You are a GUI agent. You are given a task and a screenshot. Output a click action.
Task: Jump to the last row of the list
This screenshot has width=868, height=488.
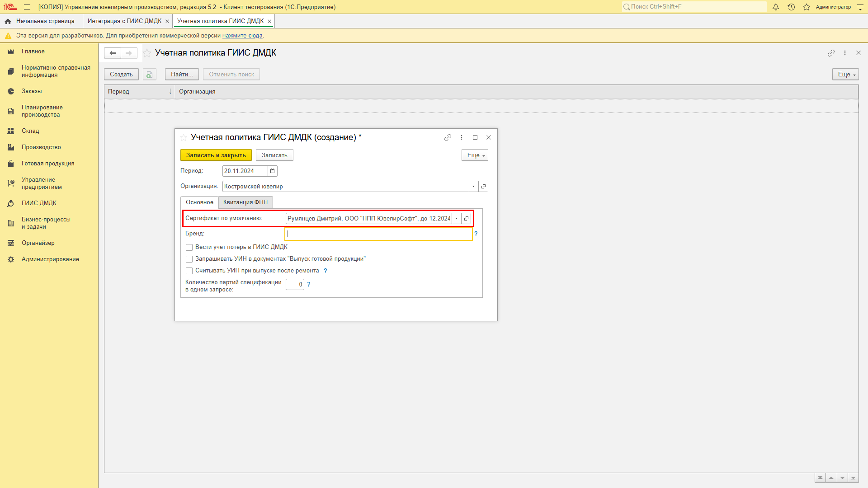click(x=853, y=478)
